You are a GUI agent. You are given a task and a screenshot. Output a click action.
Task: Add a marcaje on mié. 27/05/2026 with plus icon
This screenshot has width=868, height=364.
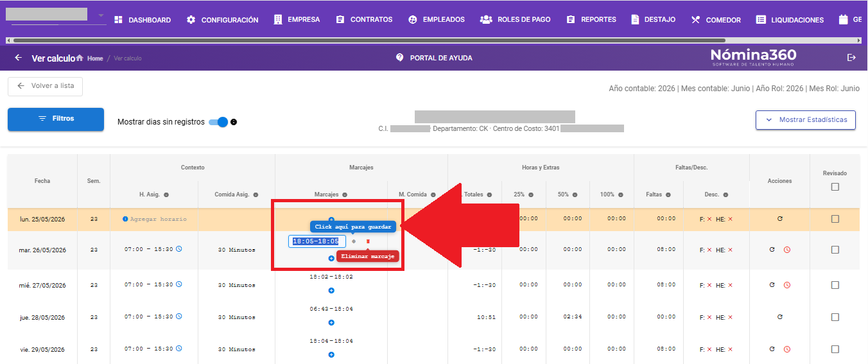tap(331, 291)
